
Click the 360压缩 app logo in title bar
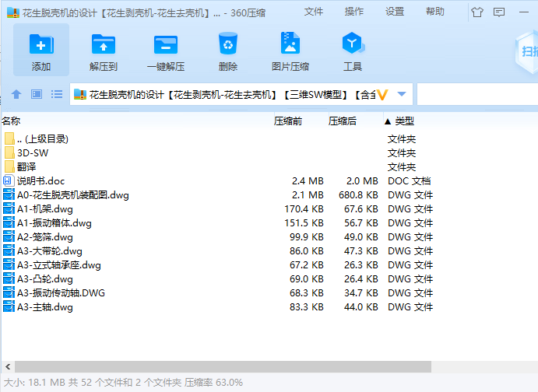[x=13, y=12]
